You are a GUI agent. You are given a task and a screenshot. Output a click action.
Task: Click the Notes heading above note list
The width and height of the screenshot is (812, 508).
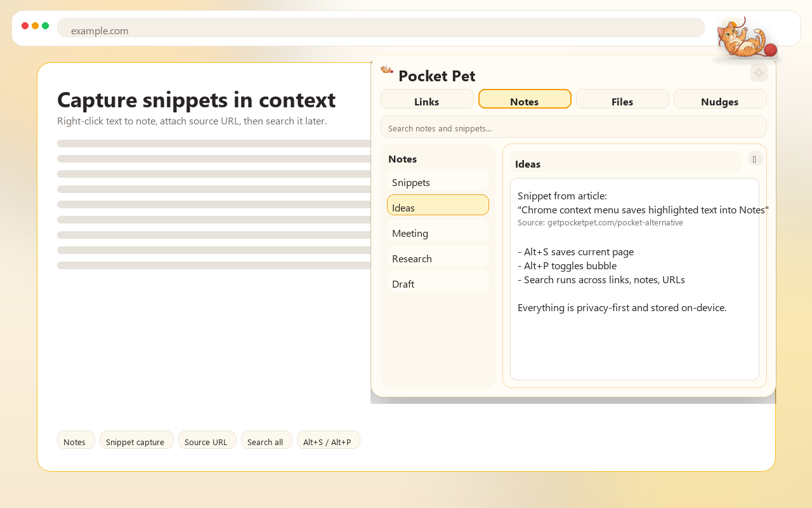pos(402,159)
